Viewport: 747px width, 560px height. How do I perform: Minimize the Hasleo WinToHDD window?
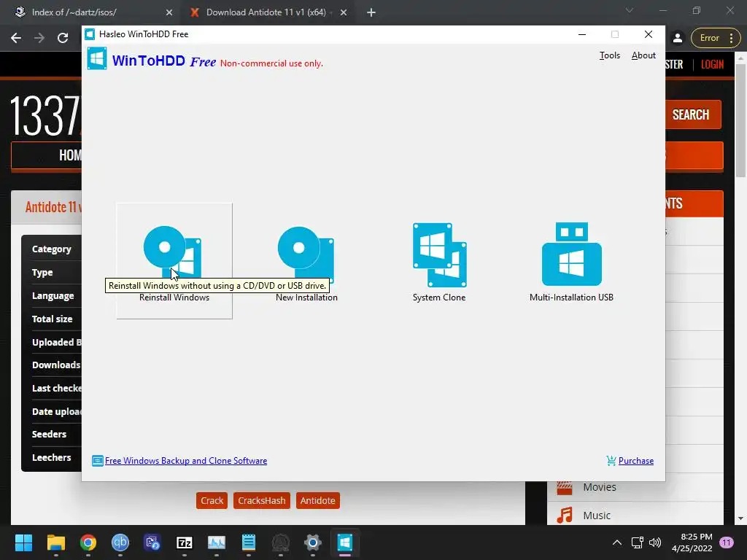click(x=581, y=34)
